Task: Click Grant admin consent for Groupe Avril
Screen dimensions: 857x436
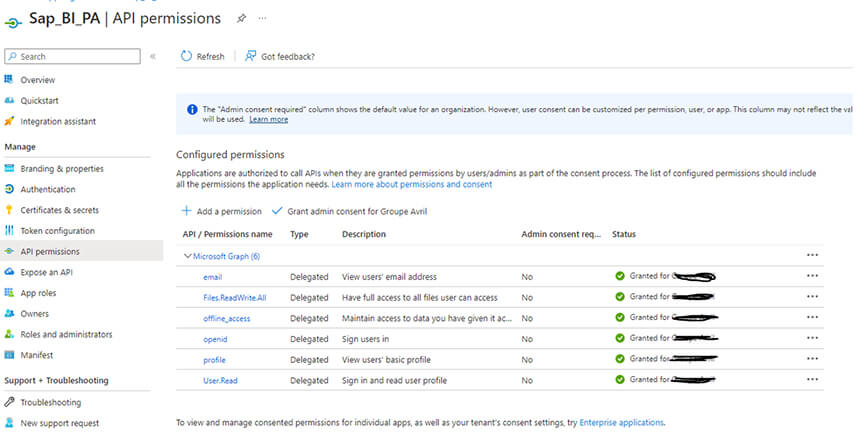Action: (x=350, y=211)
